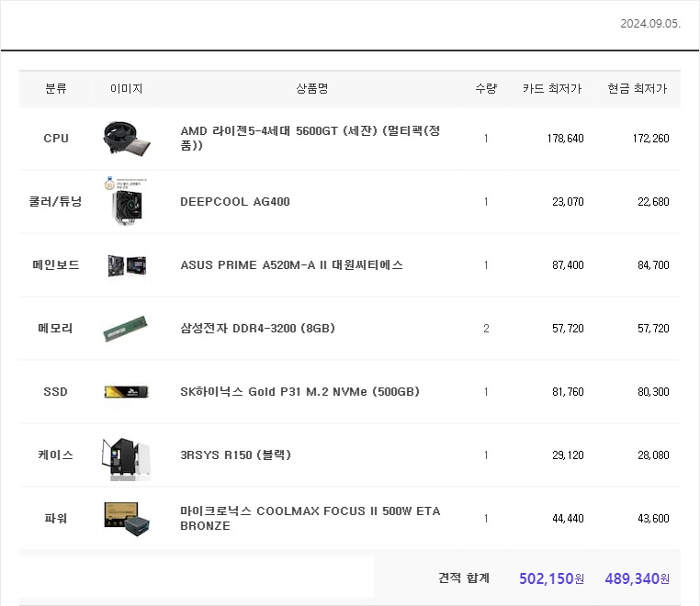Screen dimensions: 700x606
Task: Open SK하이닉스 Gold P31 M.2 NVMe link
Action: (299, 392)
